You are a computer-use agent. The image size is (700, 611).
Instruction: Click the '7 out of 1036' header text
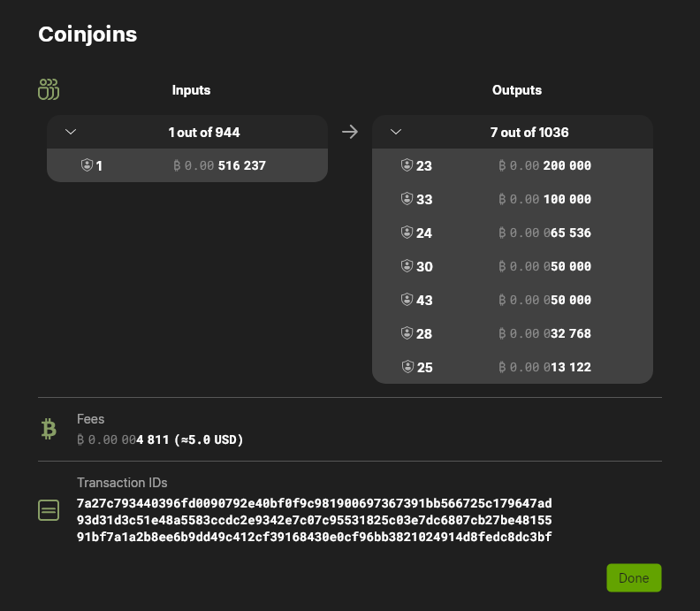tap(529, 133)
